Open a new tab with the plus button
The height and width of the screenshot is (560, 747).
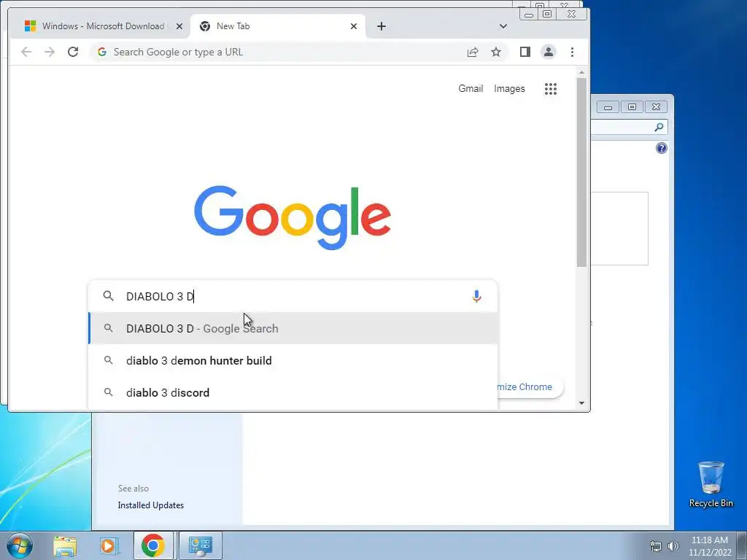381,26
